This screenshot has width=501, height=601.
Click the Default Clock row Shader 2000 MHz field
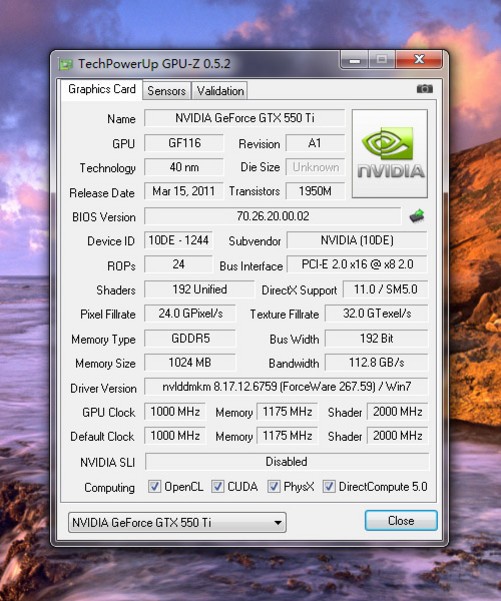(398, 436)
